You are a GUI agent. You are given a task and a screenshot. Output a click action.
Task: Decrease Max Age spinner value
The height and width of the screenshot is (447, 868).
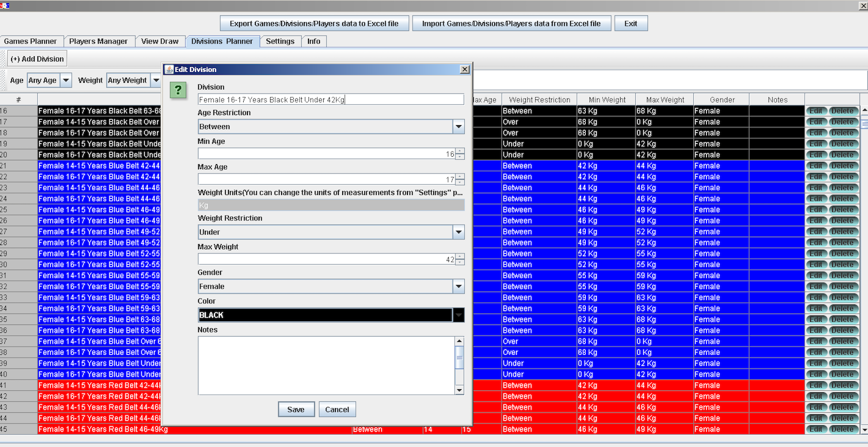click(x=460, y=182)
